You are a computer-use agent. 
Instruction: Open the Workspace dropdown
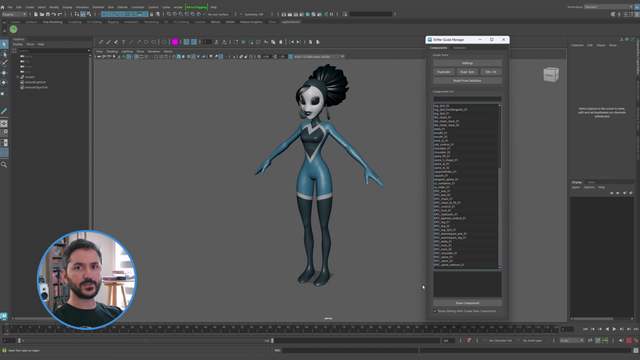[x=609, y=7]
